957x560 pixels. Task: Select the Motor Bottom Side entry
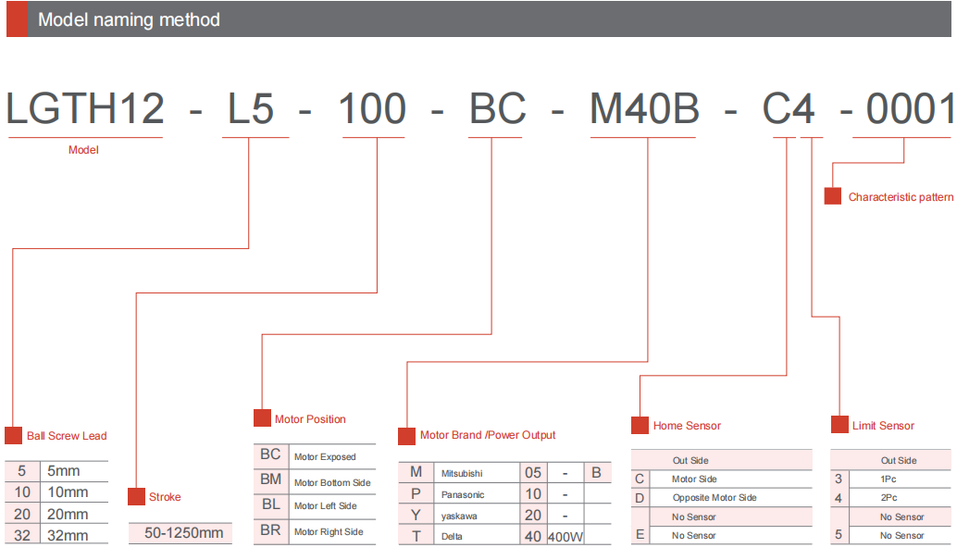331,482
